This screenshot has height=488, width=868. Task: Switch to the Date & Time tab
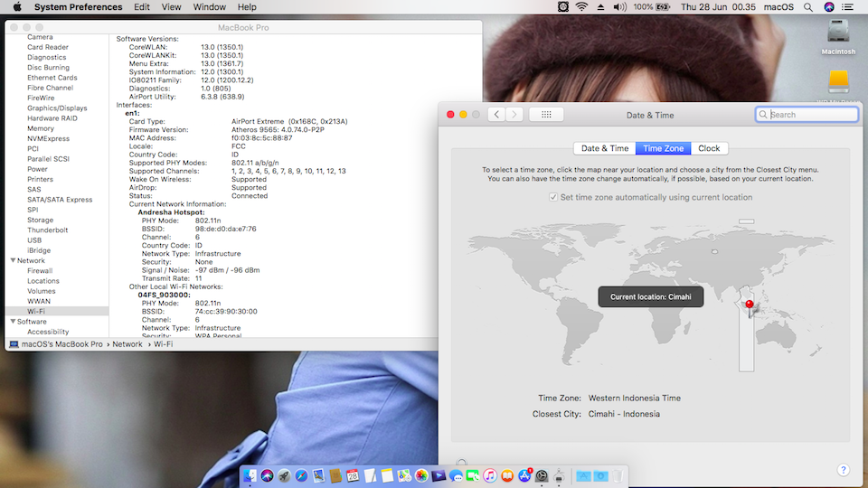605,148
